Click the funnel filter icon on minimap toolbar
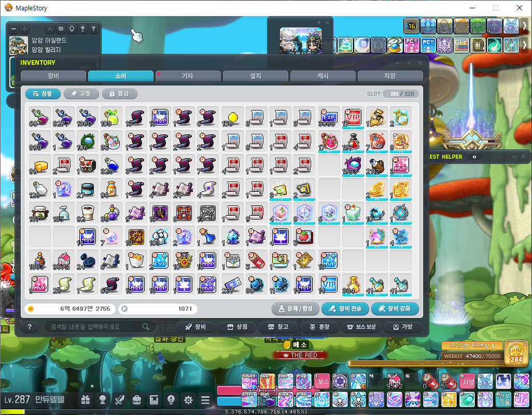Viewport: 532px width, 415px height. pyautogui.click(x=93, y=29)
